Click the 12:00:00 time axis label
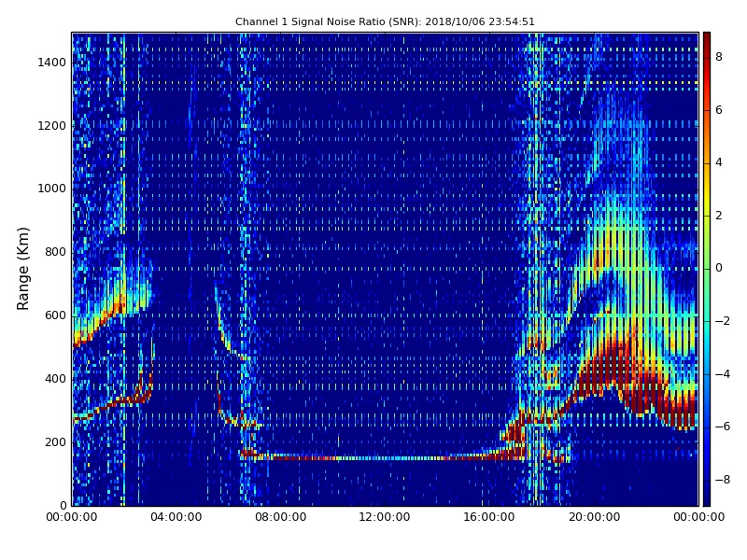This screenshot has height=560, width=747. [x=385, y=517]
